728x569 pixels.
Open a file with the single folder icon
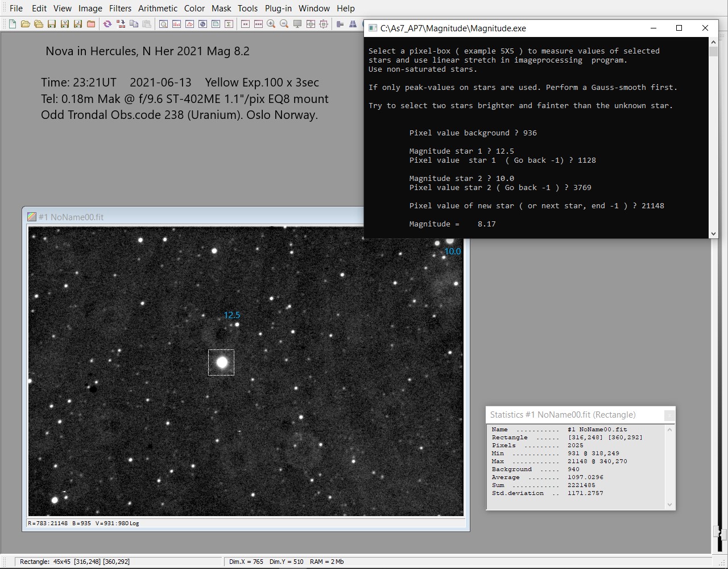pyautogui.click(x=25, y=24)
